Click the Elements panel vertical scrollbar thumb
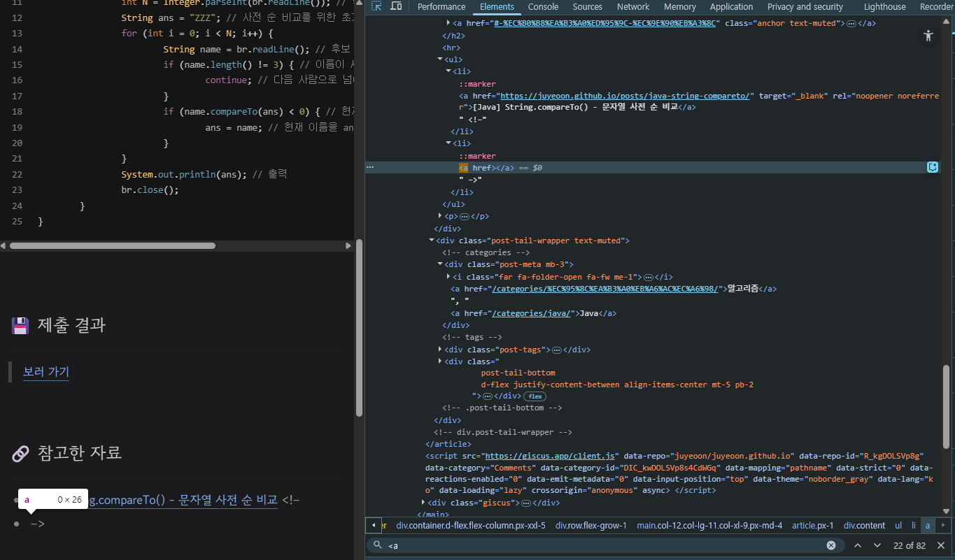The width and height of the screenshot is (955, 560). pyautogui.click(x=947, y=405)
